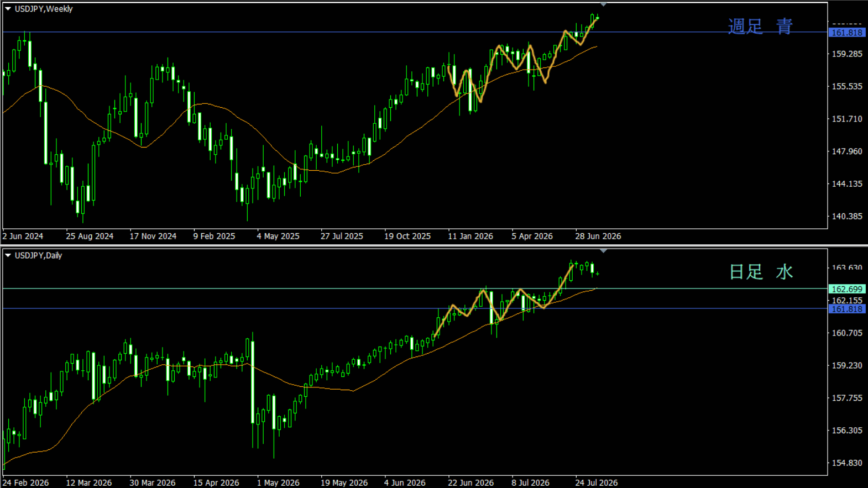Click the 17 Nov 2024 date label
The height and width of the screenshot is (488, 868).
pyautogui.click(x=153, y=236)
